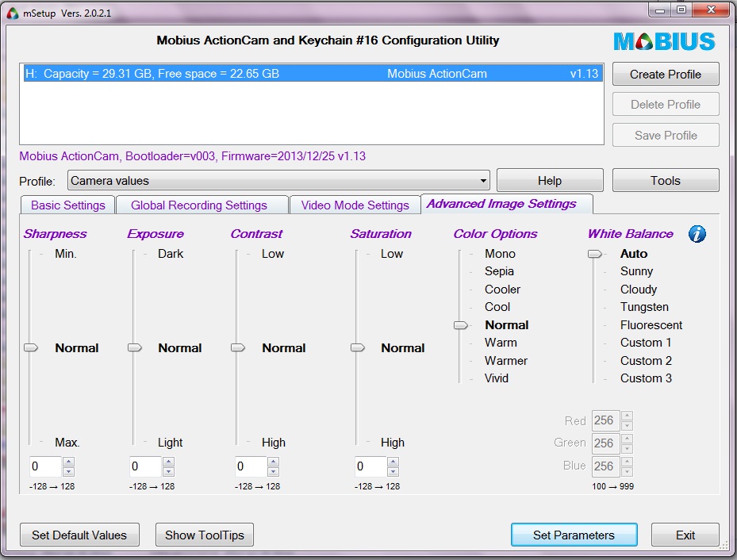Screen dimensions: 737x560
Task: Click Show ToolTips button
Action: coord(204,535)
